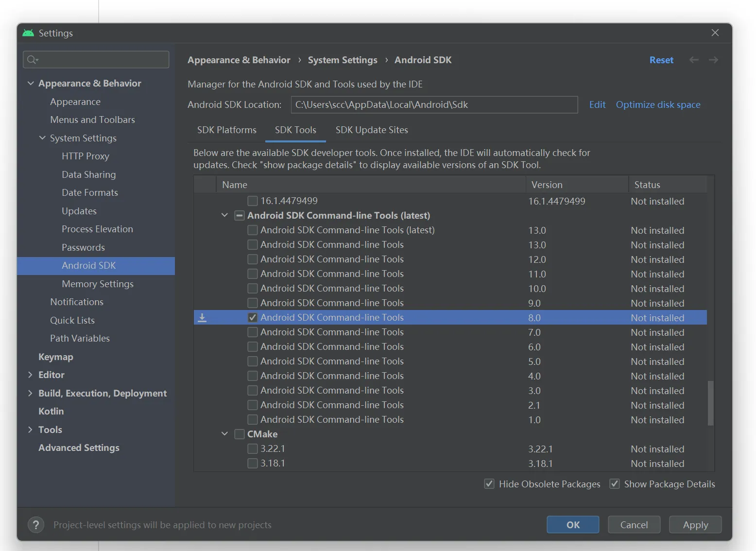Open Path Variables settings
The height and width of the screenshot is (551, 756).
(80, 338)
